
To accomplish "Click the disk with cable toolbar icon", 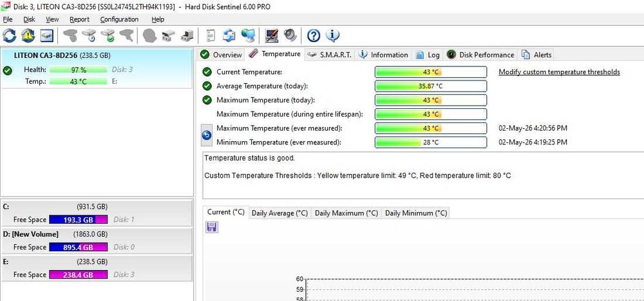I will (126, 36).
